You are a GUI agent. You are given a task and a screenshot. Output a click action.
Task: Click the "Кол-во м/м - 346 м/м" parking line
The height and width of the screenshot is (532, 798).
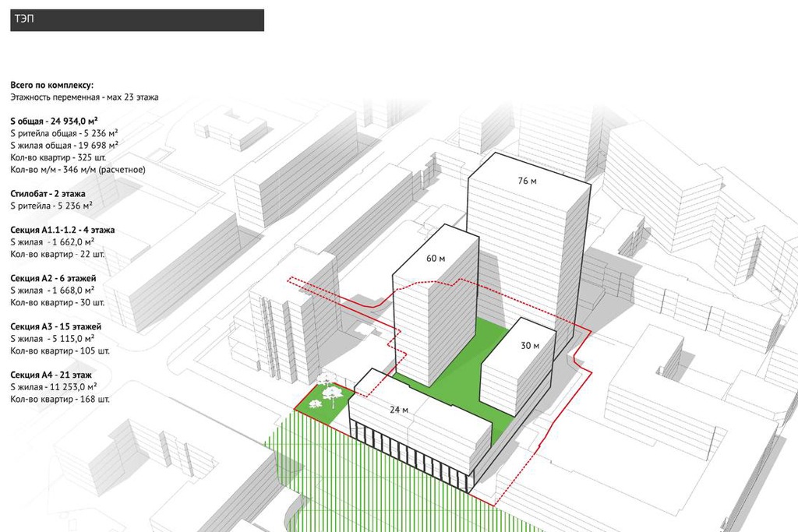click(x=78, y=169)
